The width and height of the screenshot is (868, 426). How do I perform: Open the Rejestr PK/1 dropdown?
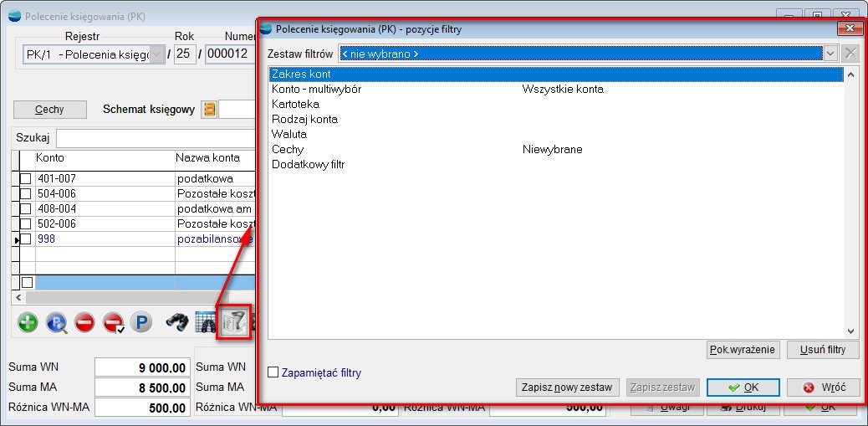(x=156, y=55)
